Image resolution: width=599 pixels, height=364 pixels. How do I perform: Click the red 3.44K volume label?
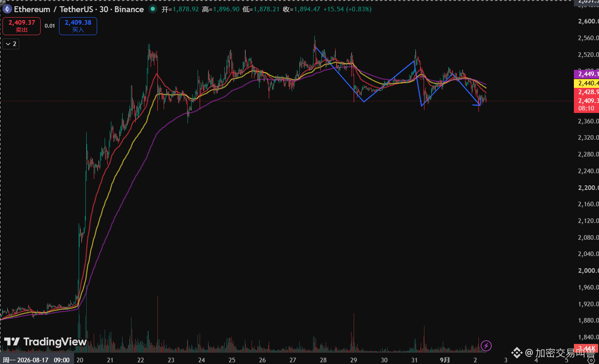coord(586,349)
